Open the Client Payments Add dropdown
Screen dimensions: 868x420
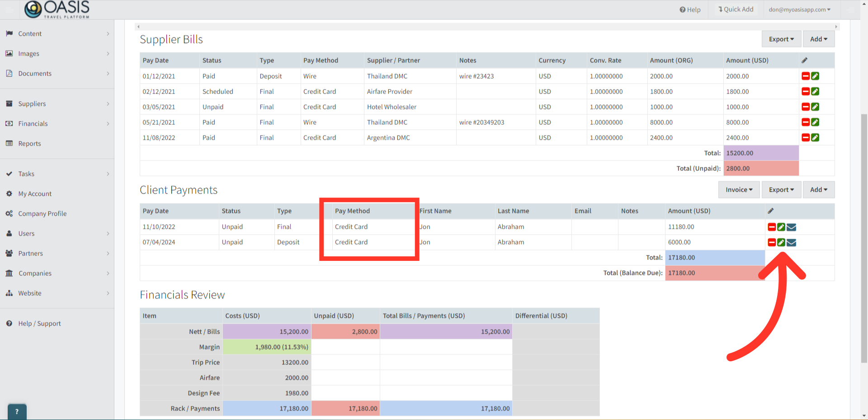(818, 190)
